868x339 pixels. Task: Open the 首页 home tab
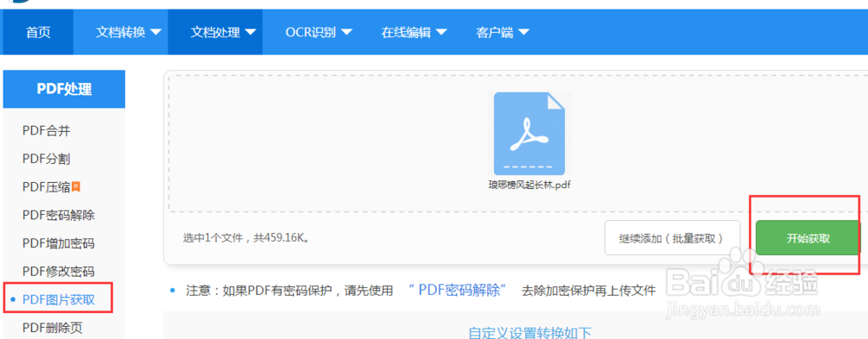[x=38, y=32]
